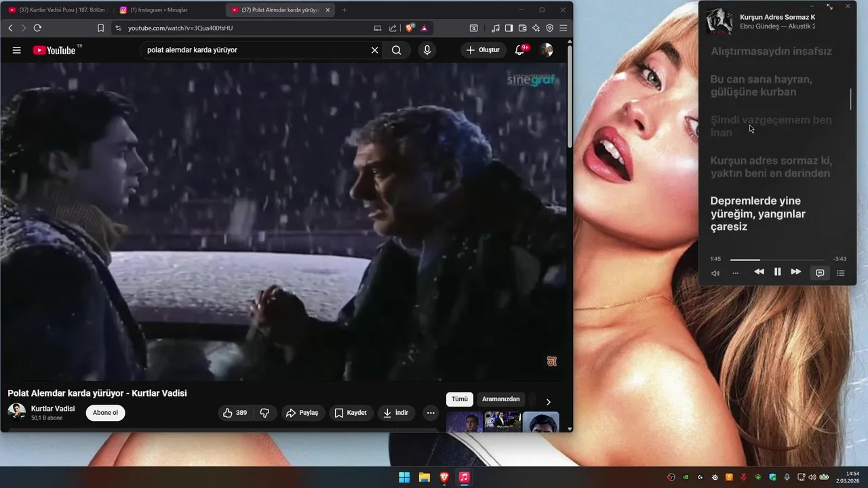Viewport: 868px width, 488px height.
Task: Go forward in the browser
Action: tap(24, 28)
